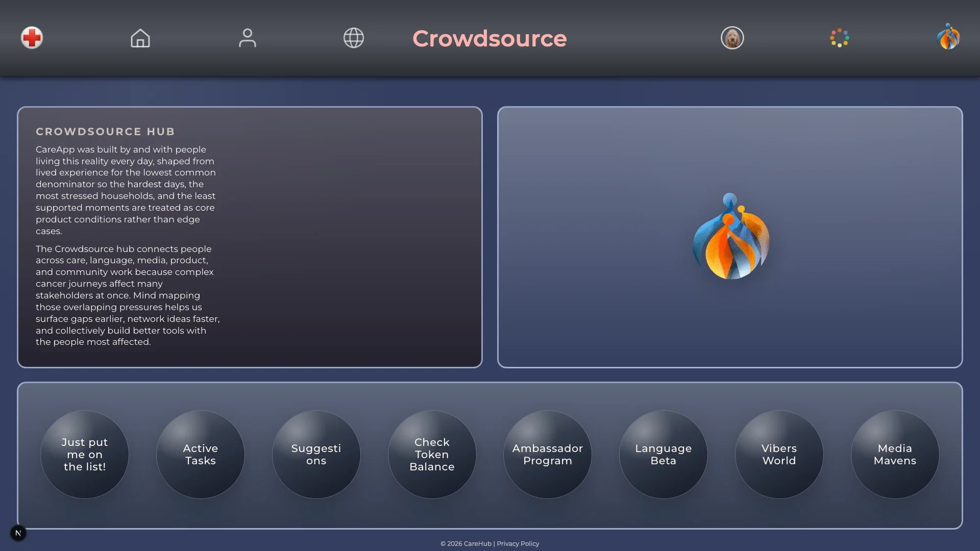Click paragraph starting CareApp was built
980x551 pixels.
click(x=126, y=190)
